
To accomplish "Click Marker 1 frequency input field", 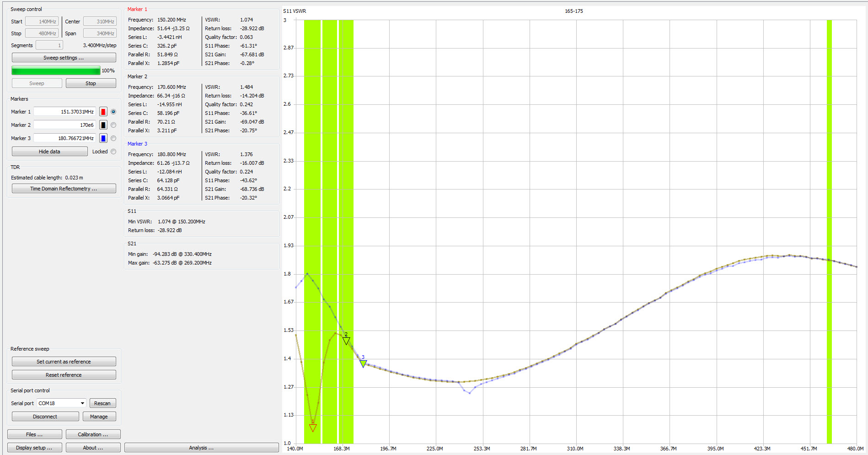I will 64,112.
